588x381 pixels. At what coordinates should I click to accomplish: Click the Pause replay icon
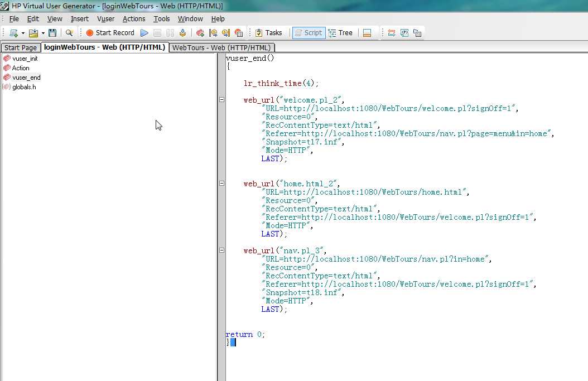tap(170, 33)
